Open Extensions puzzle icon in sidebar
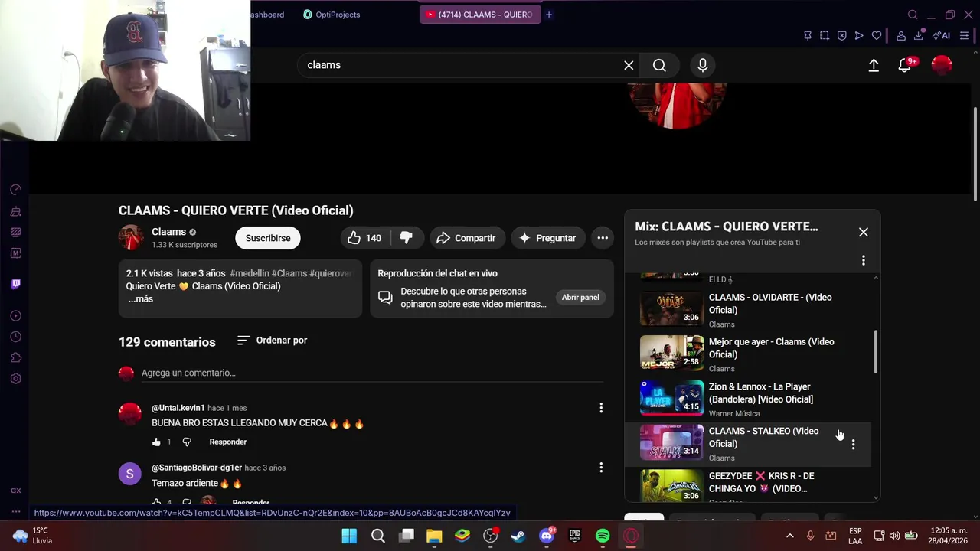Image resolution: width=980 pixels, height=551 pixels. click(x=15, y=357)
